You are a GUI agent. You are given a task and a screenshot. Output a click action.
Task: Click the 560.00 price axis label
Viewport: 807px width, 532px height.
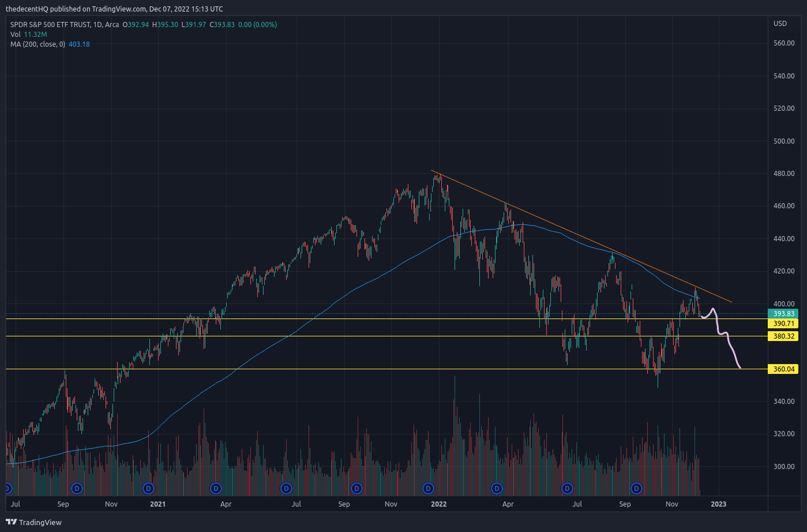tap(784, 43)
